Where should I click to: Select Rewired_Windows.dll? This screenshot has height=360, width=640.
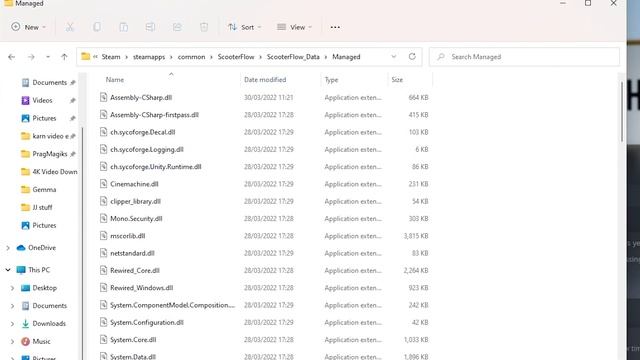(141, 288)
